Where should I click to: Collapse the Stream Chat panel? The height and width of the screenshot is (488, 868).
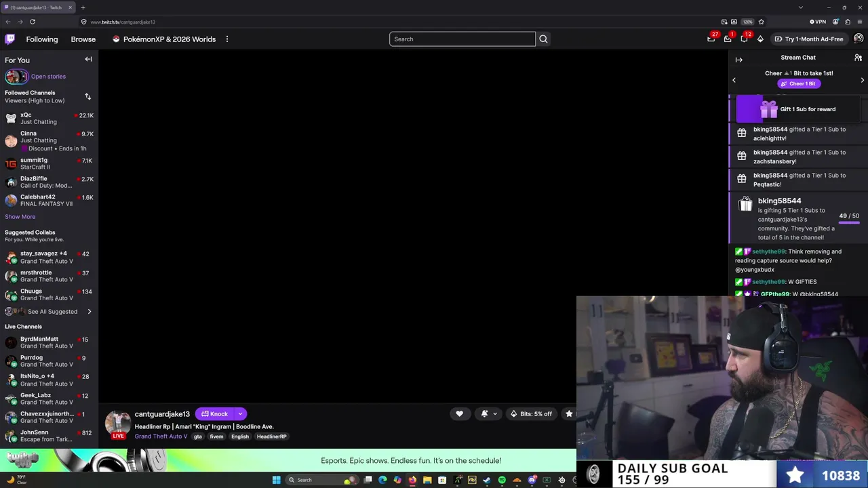click(x=738, y=60)
